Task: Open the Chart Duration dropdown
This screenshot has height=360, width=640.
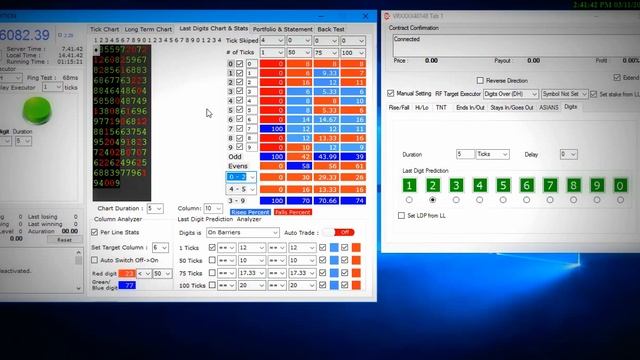Action: tap(155, 209)
